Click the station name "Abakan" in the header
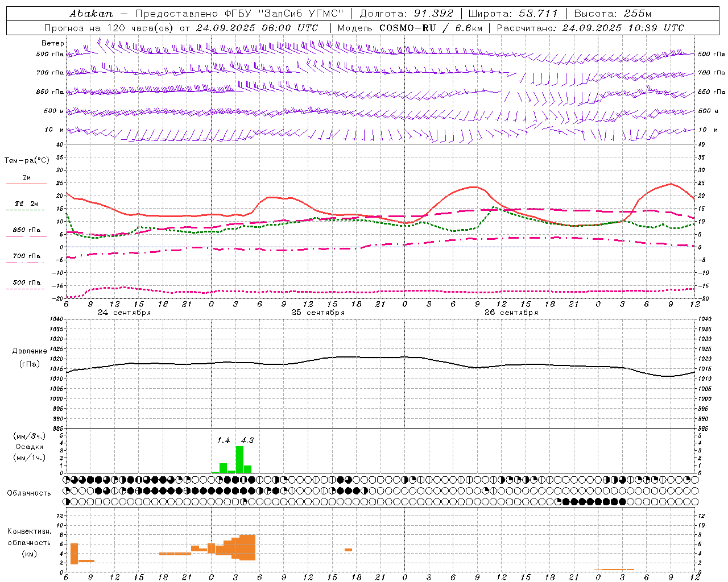Viewport: 728px width, 582px height. point(92,14)
